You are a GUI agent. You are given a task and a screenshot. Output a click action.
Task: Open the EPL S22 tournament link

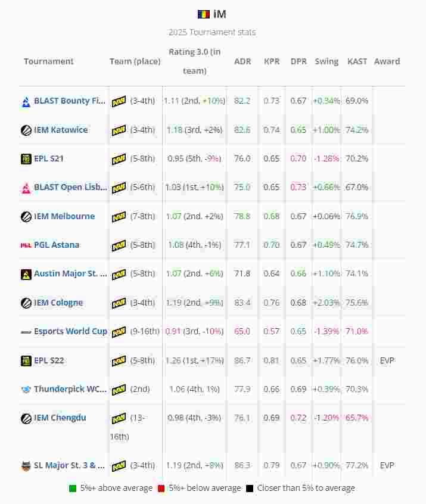(49, 360)
